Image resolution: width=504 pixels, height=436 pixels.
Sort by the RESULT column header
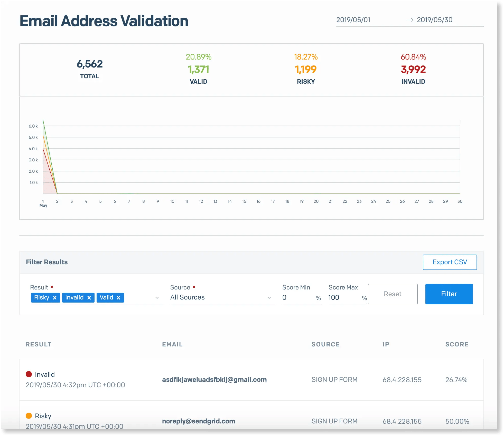point(39,344)
